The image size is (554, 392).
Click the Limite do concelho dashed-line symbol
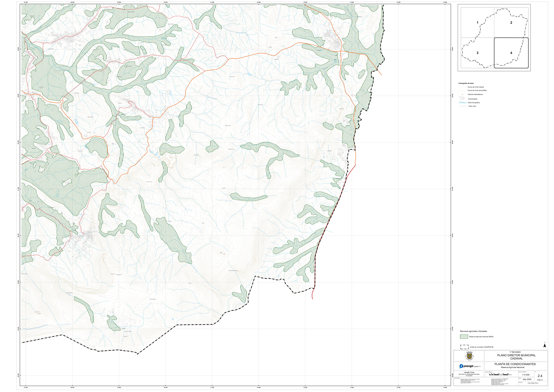tap(464, 347)
